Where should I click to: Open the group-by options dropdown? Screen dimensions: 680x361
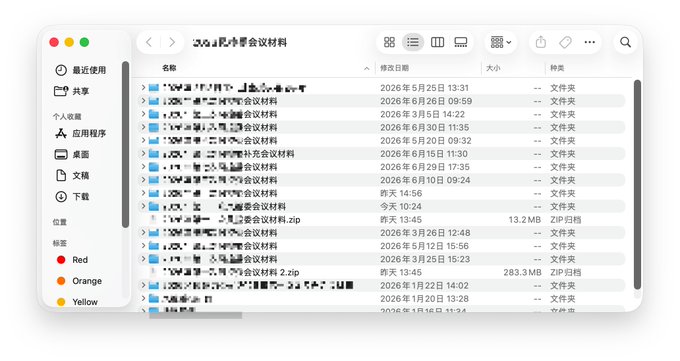(501, 42)
